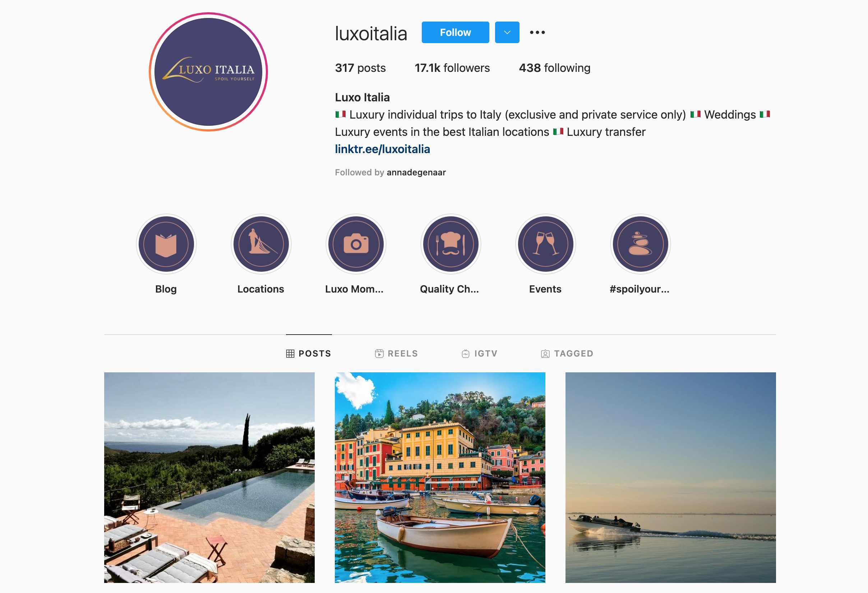
Task: Open the linktr.ee/luxoitalia link
Action: (x=383, y=149)
